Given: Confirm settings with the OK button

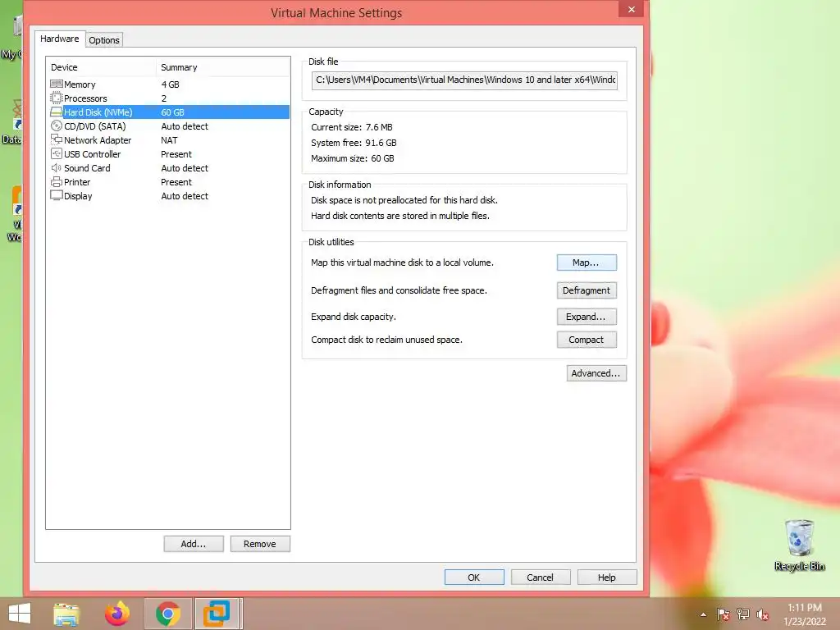Looking at the screenshot, I should [x=474, y=577].
